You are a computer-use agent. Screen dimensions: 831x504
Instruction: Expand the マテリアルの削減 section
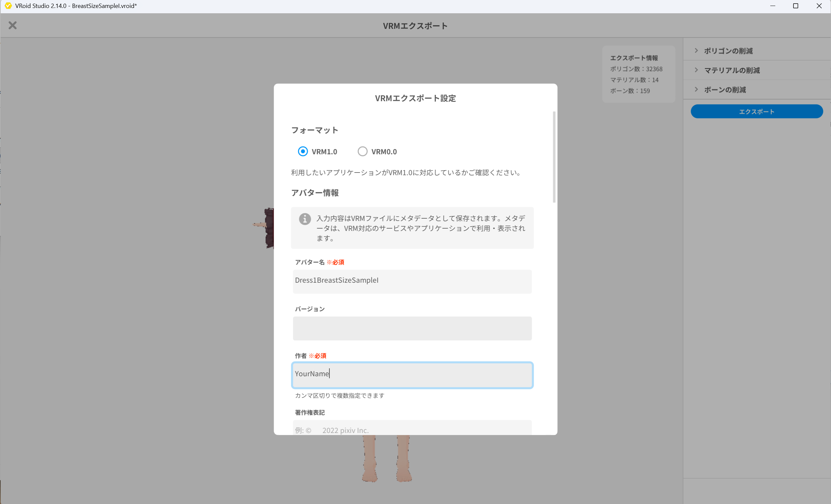757,70
